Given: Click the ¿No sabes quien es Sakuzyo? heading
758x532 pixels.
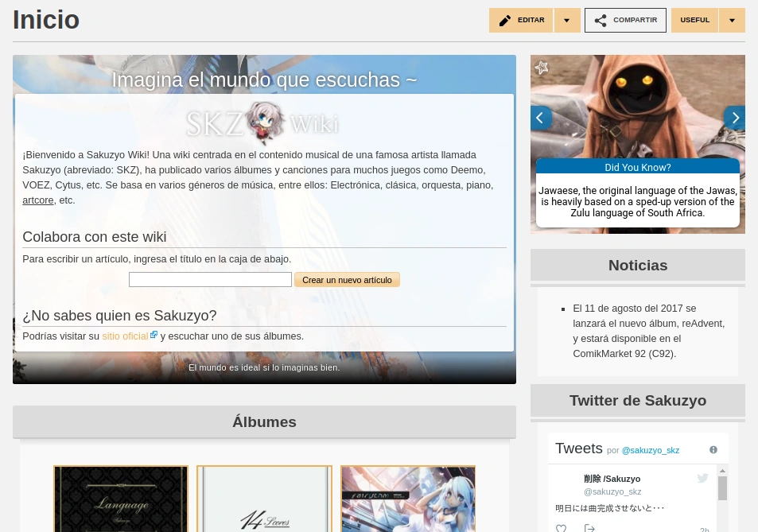Looking at the screenshot, I should [119, 316].
